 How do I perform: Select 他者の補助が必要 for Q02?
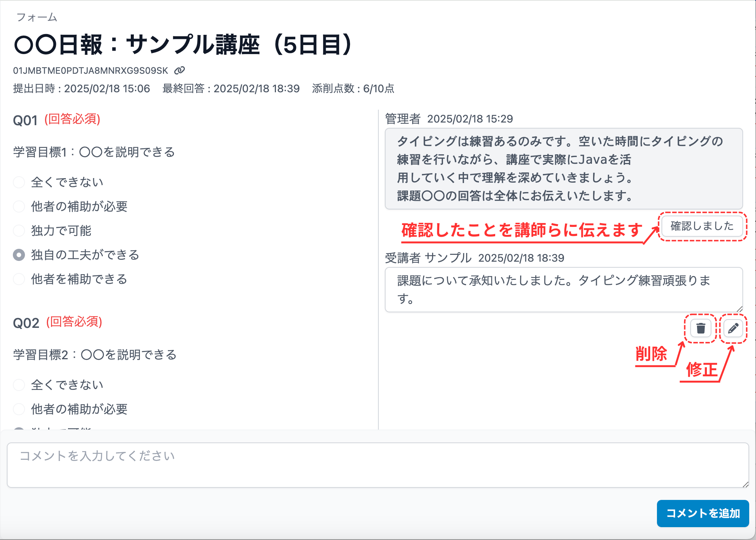[x=19, y=409]
